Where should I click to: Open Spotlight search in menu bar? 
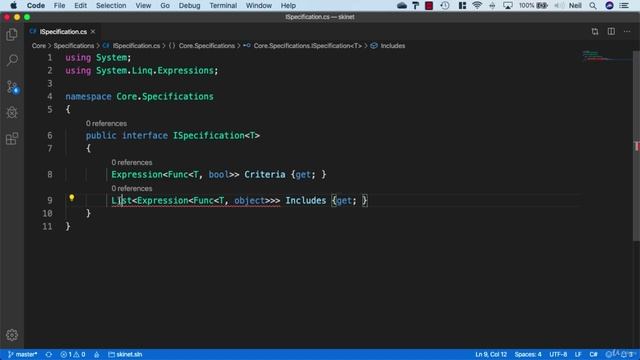coord(593,5)
